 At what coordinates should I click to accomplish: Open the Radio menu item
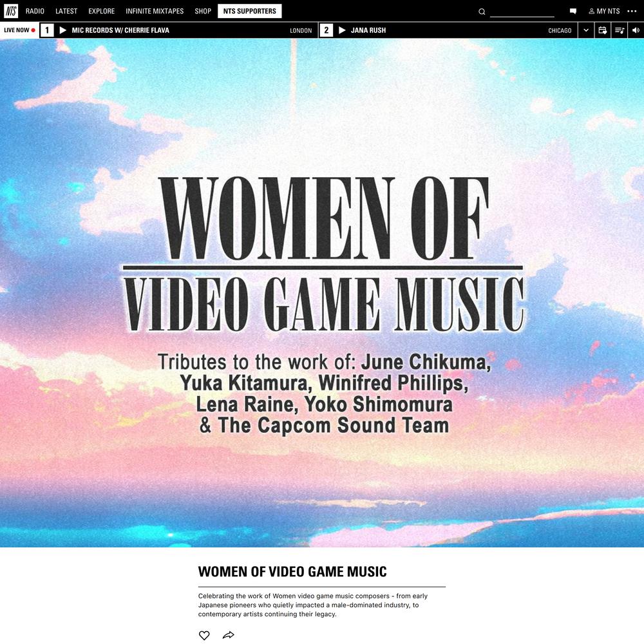(x=35, y=11)
